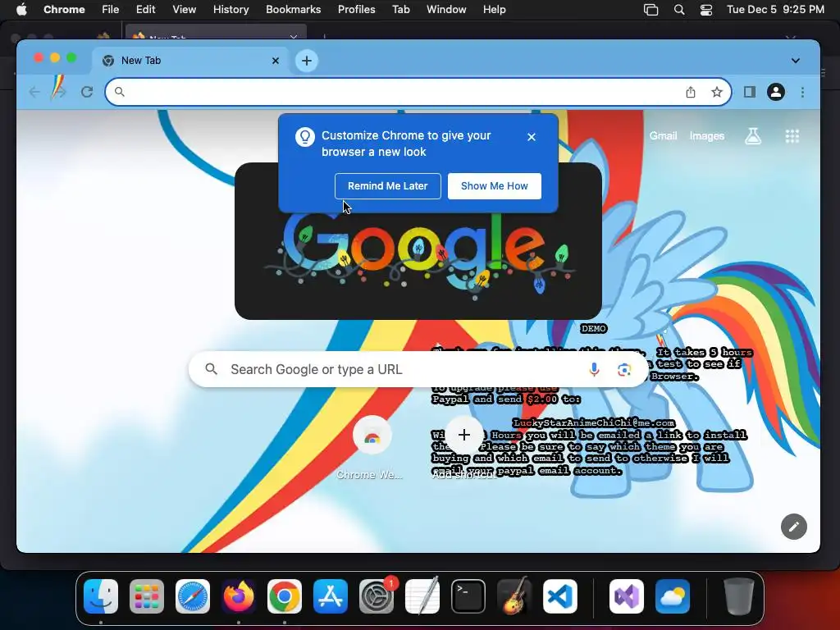Open the Window menu

(x=446, y=10)
